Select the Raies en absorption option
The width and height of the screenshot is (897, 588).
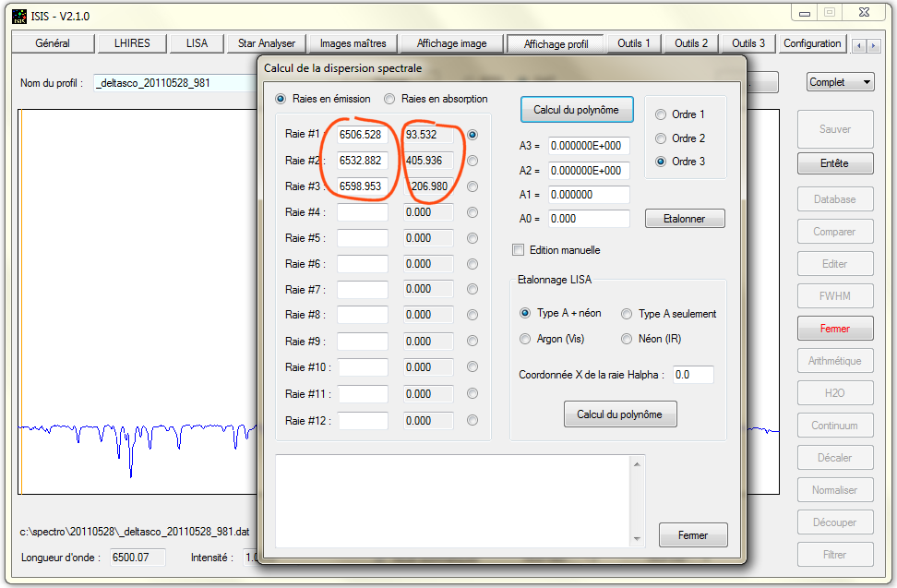[x=390, y=99]
